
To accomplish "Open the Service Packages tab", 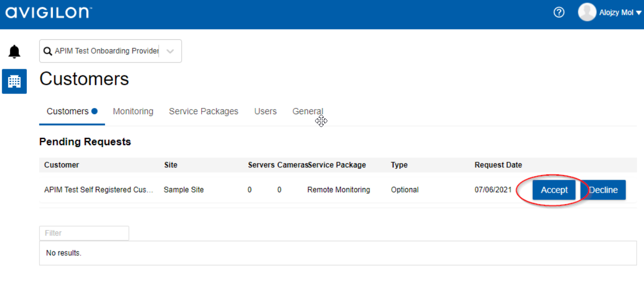I will pos(203,111).
